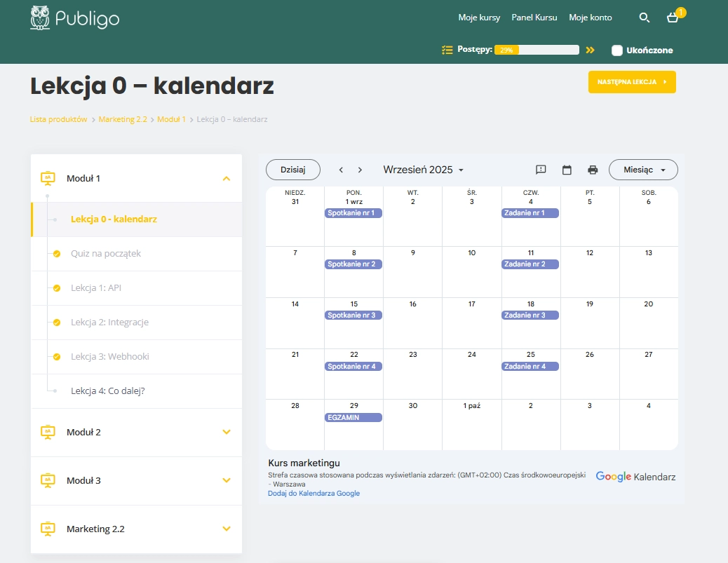Click the 29% course progress bar
Image resolution: width=728 pixels, height=563 pixels.
537,50
